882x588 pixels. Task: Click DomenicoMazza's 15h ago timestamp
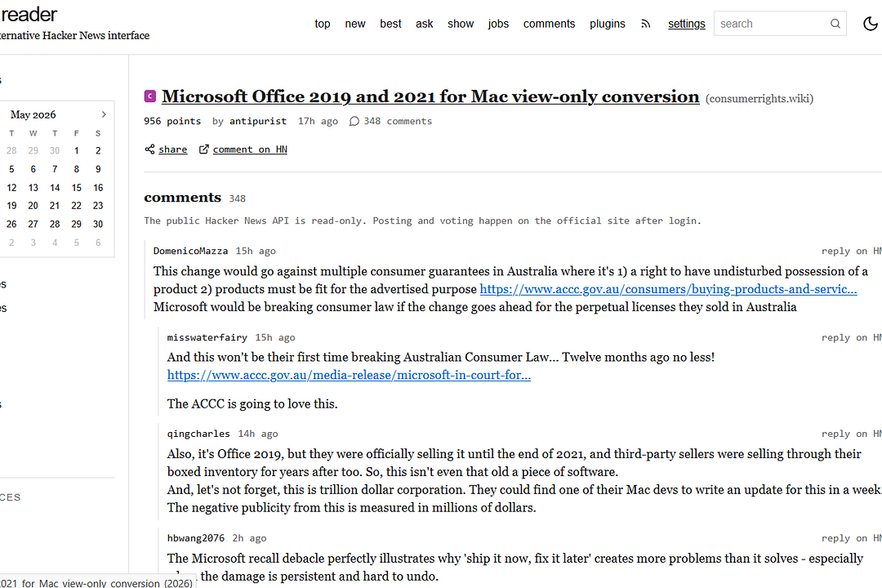point(256,251)
